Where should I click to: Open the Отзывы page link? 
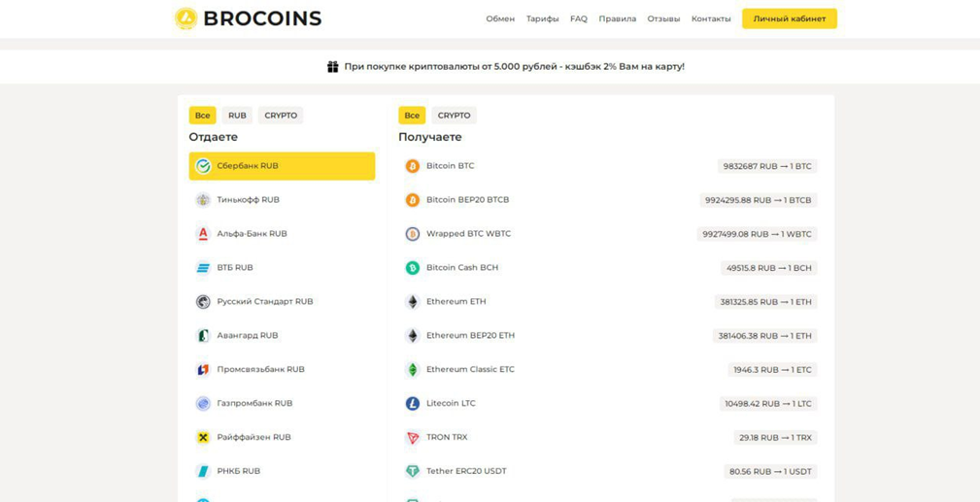[663, 19]
